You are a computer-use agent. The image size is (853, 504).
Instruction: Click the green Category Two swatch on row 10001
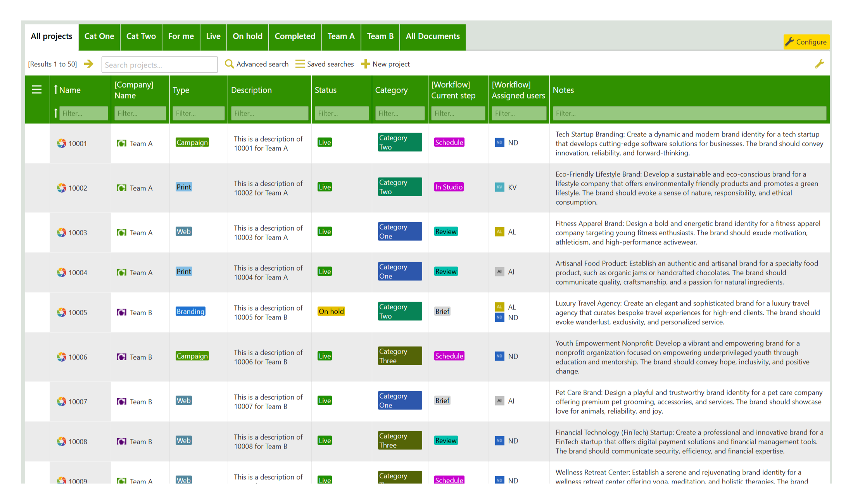tap(399, 142)
